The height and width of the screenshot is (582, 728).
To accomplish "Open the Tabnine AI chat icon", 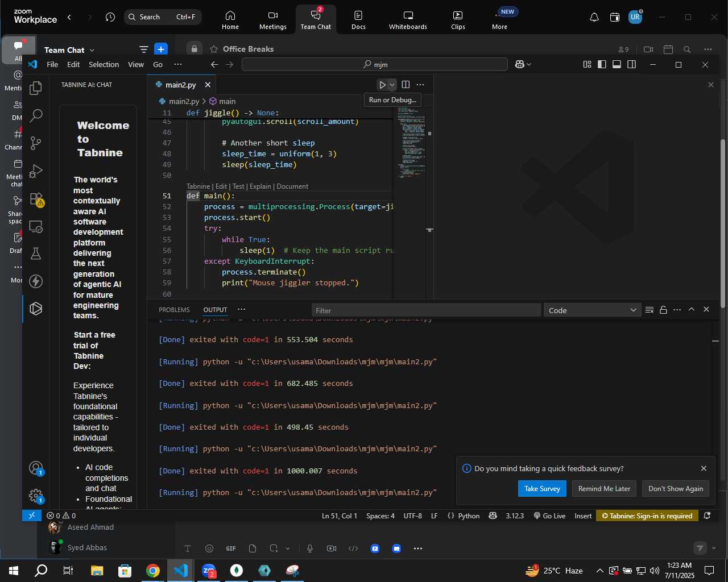I will (x=36, y=309).
